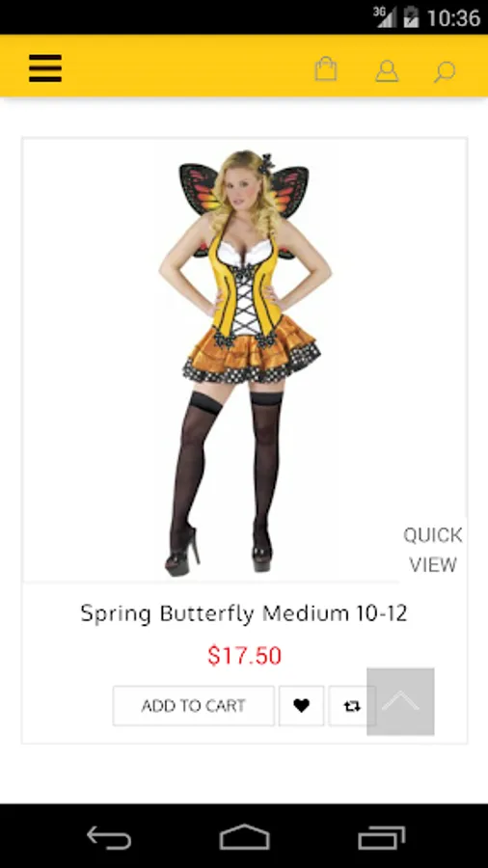This screenshot has height=868, width=488.
Task: Tap the Android back button
Action: [108, 836]
